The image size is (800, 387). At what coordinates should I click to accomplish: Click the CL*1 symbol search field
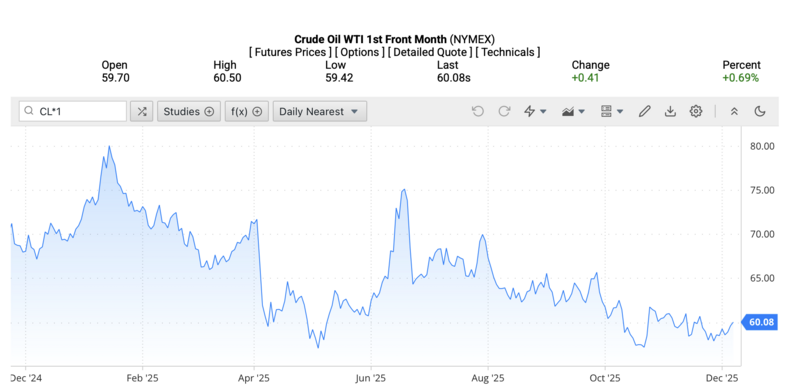click(x=73, y=111)
